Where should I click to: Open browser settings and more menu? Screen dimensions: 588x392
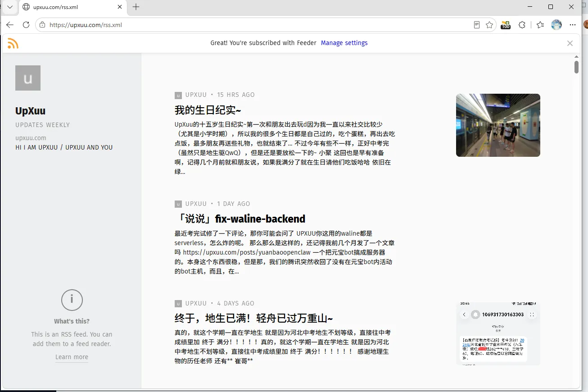click(573, 25)
